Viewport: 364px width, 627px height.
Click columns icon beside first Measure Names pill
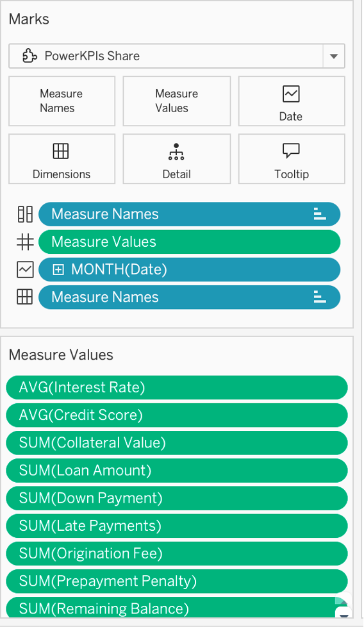tap(25, 214)
